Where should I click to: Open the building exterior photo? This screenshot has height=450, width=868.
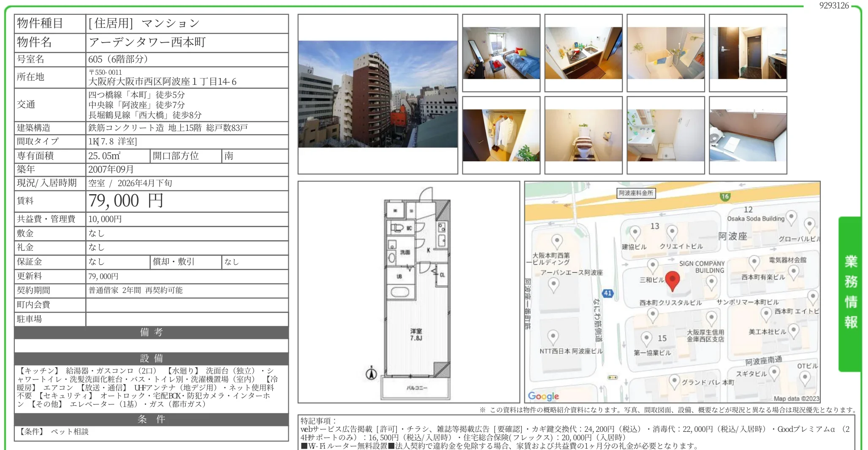[378, 94]
